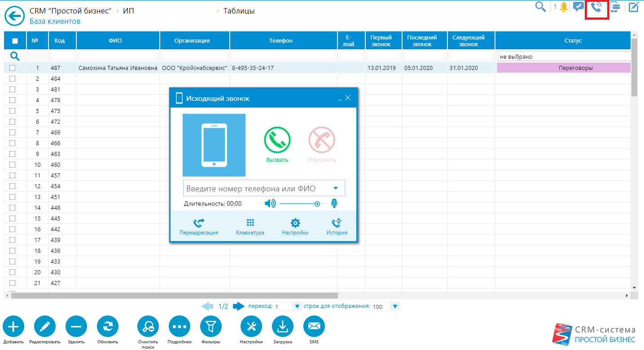
Task: Click the green Вызвать call button
Action: 277,140
